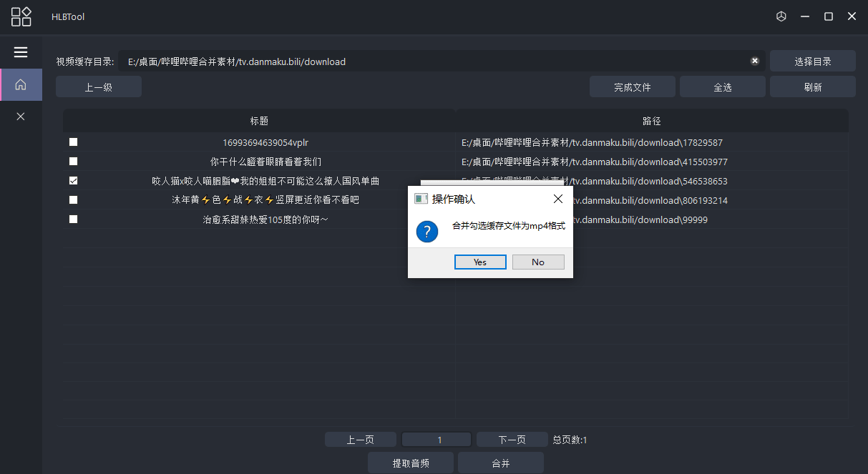
Task: Open the HLBTool app logo menu
Action: (21, 16)
